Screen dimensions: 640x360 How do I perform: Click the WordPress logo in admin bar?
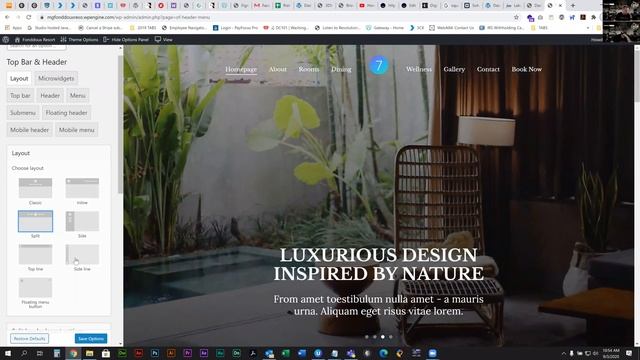pyautogui.click(x=6, y=40)
